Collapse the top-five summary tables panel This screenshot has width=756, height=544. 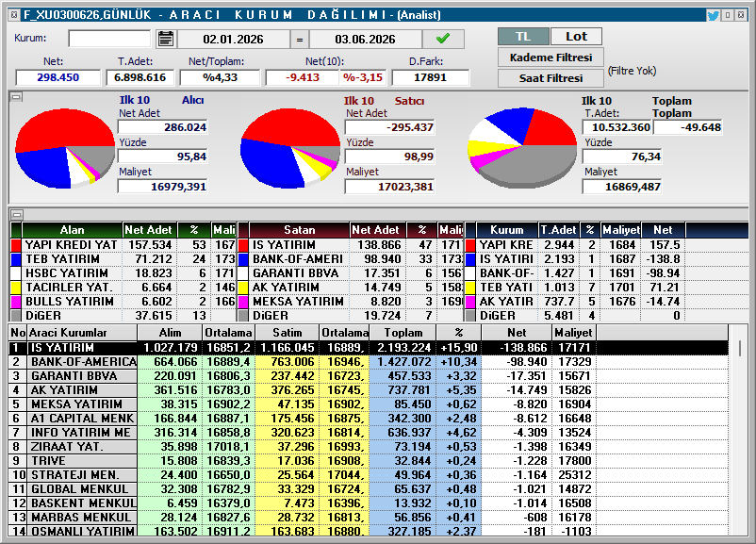17,214
